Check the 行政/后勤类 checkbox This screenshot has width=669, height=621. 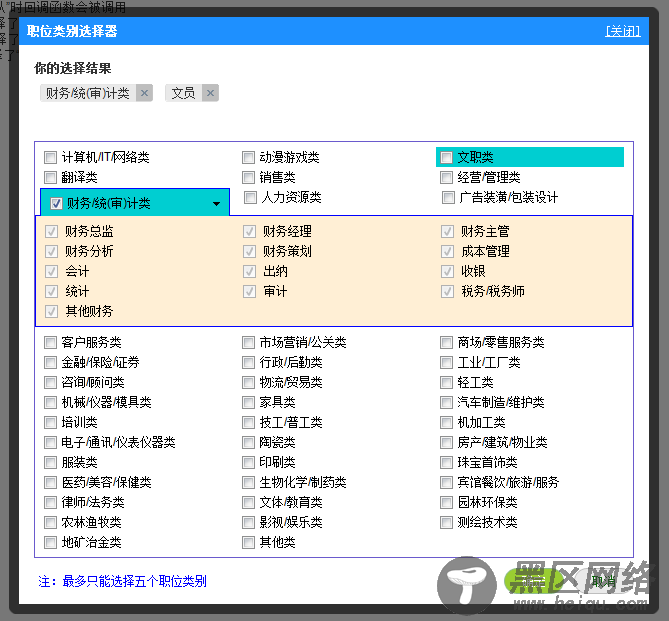tap(248, 362)
